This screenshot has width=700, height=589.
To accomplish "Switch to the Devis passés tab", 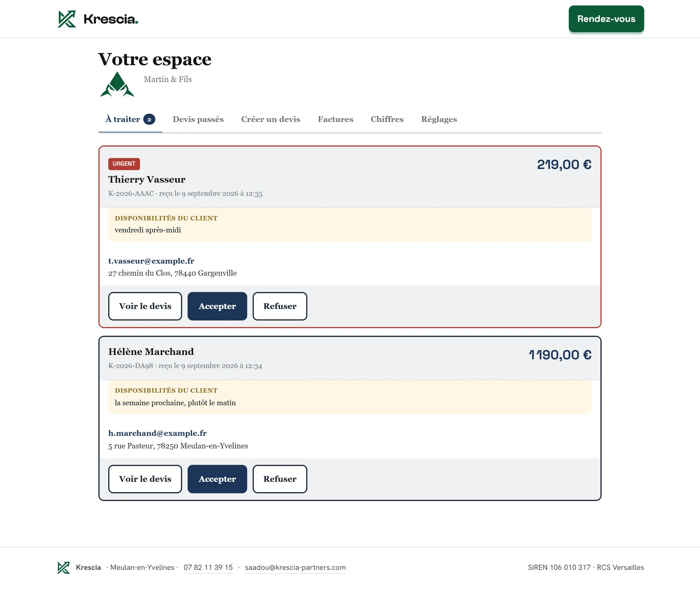I will click(198, 119).
